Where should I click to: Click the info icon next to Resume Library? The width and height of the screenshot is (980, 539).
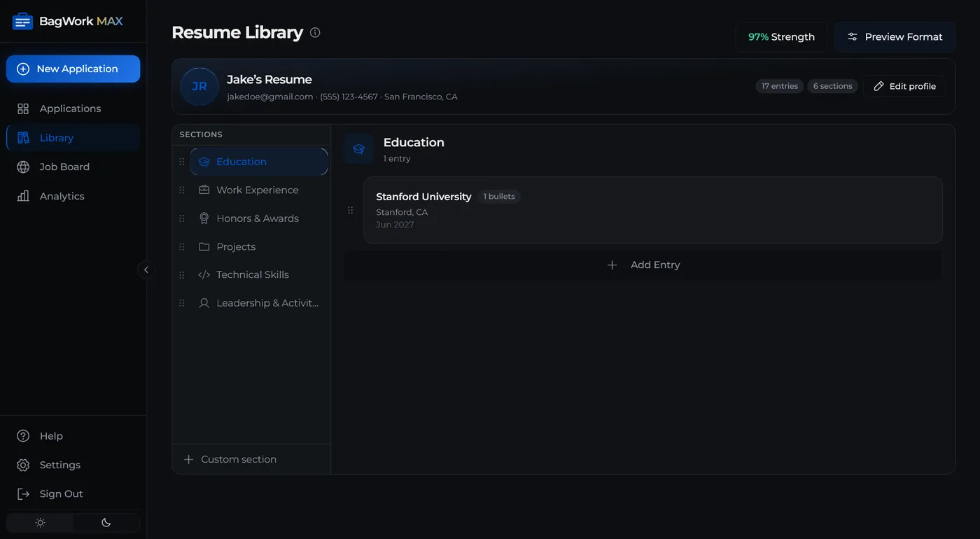click(315, 32)
